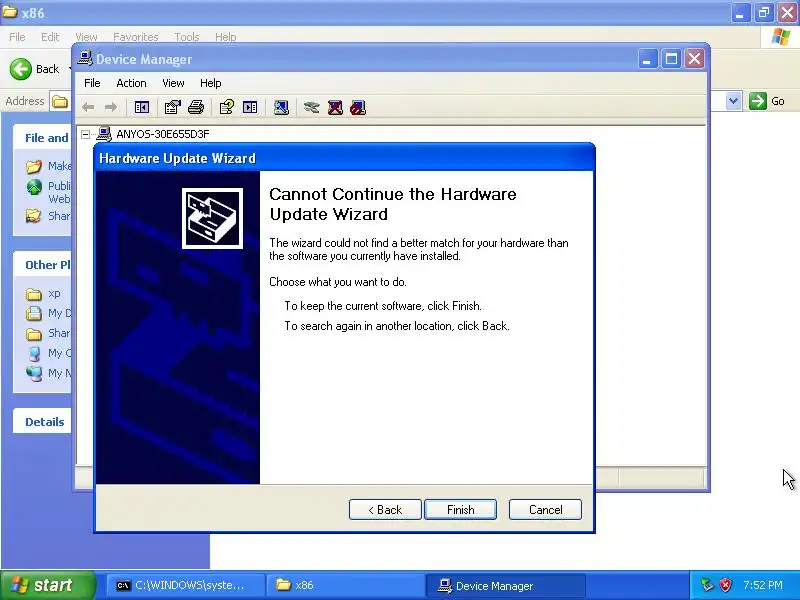
Task: Go back using the wizard's Back button
Action: pos(385,510)
